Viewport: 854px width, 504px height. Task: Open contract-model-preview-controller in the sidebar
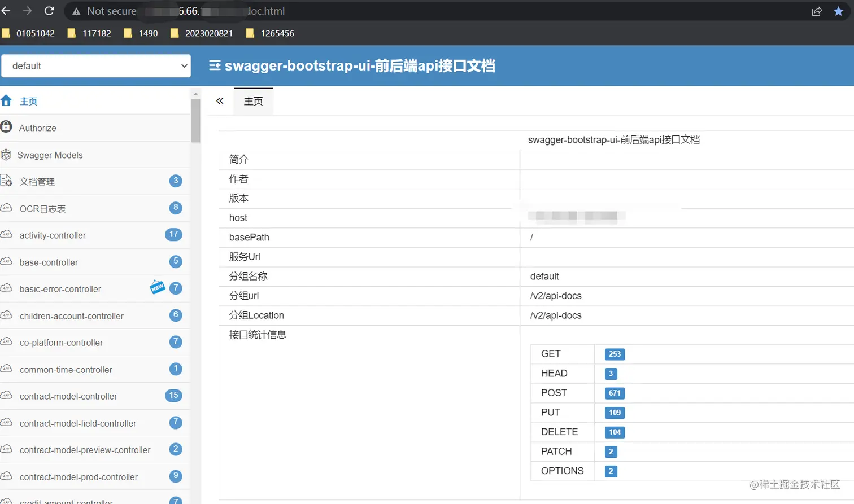[95, 450]
